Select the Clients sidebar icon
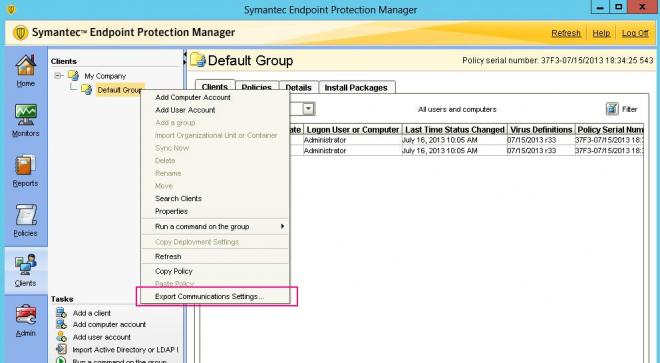 pos(25,264)
